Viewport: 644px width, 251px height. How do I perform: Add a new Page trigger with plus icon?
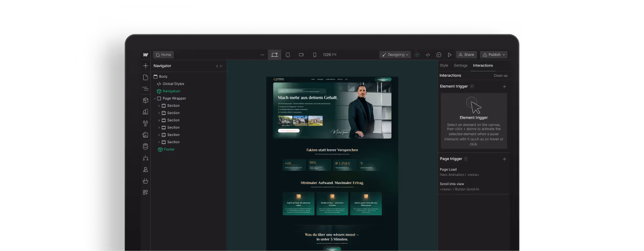[x=504, y=159]
